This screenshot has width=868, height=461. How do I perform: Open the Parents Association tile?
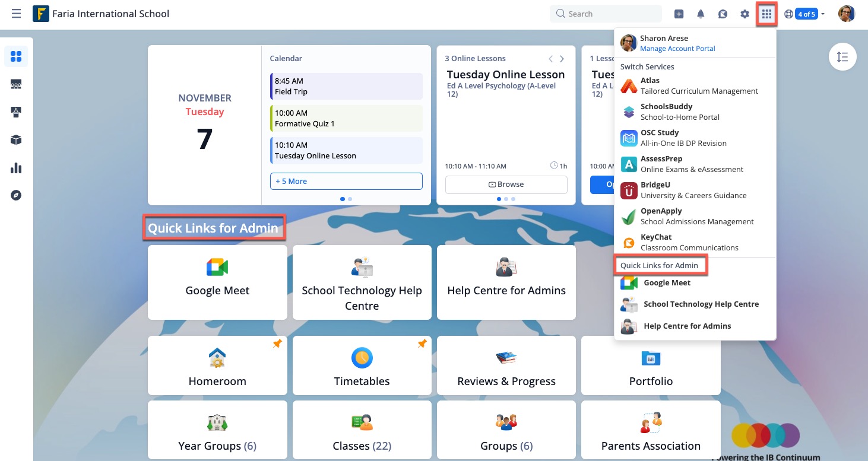(651, 430)
